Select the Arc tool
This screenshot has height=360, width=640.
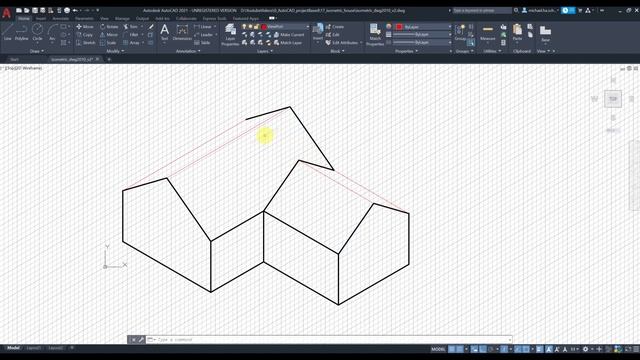[x=52, y=32]
